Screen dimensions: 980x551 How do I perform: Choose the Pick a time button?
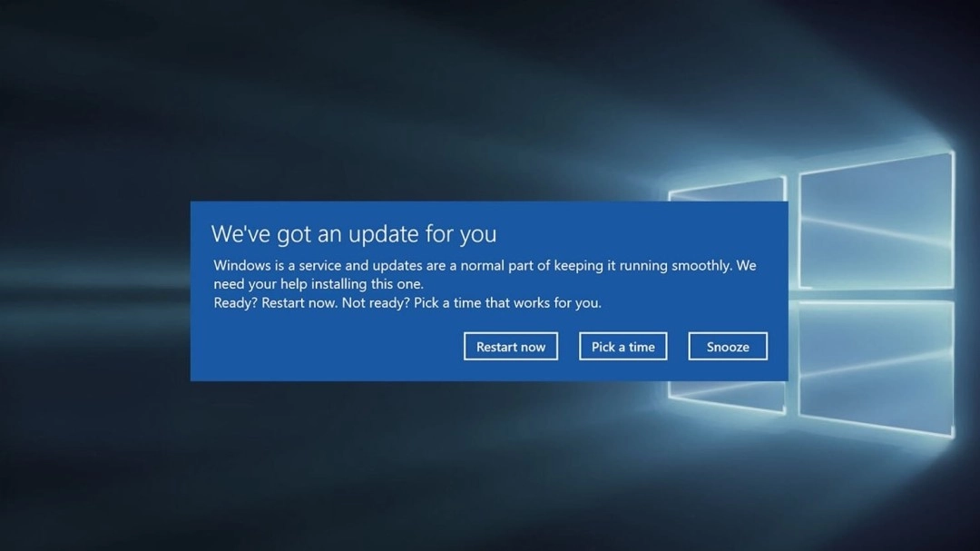622,347
